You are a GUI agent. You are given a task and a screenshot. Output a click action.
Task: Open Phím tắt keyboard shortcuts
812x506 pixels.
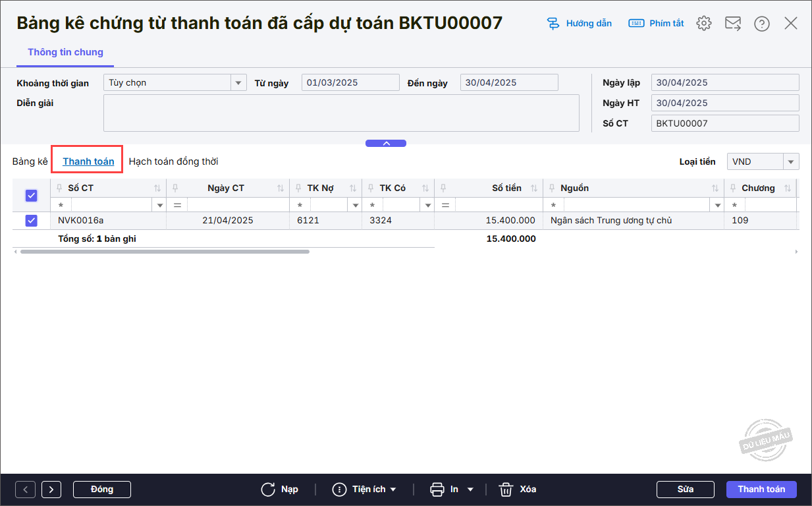tap(656, 23)
